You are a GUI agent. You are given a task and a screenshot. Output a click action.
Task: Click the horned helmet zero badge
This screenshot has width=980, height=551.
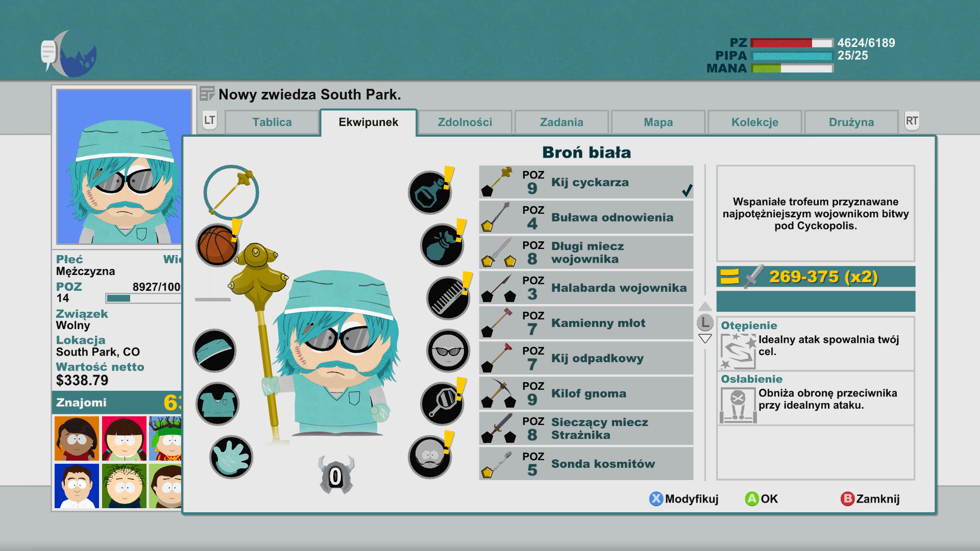tap(336, 475)
